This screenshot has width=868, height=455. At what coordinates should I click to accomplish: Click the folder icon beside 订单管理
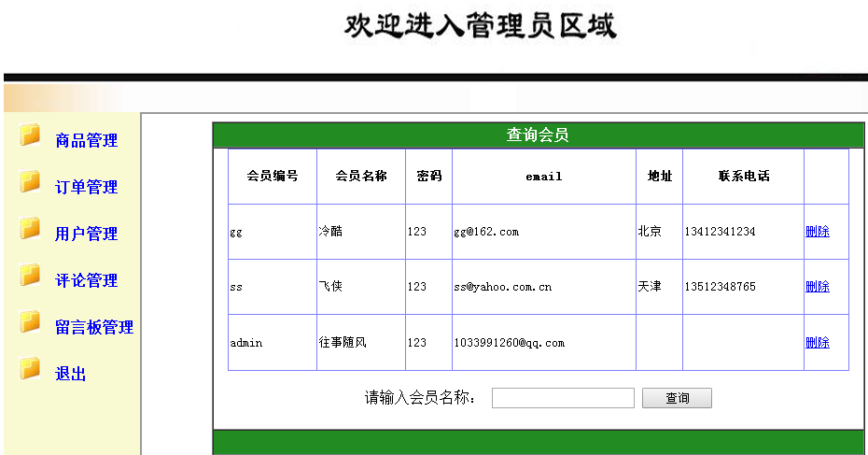click(30, 181)
